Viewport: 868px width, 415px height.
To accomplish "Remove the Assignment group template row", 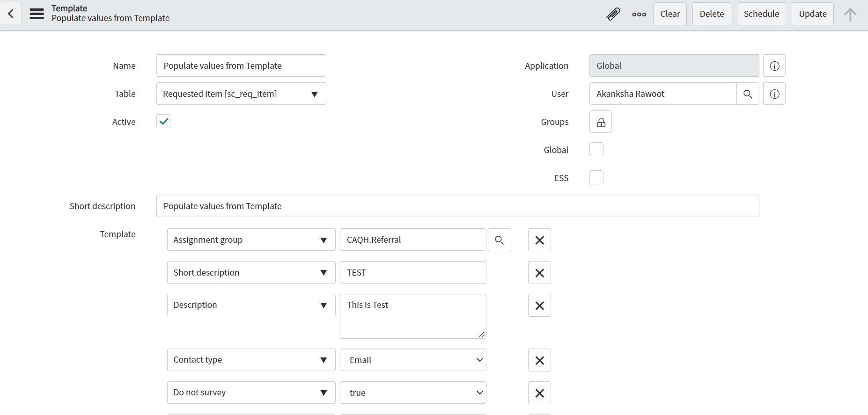I will click(539, 240).
